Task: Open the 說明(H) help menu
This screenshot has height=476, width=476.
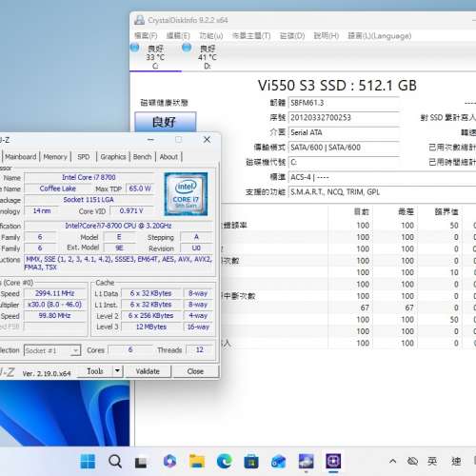Action: (327, 35)
